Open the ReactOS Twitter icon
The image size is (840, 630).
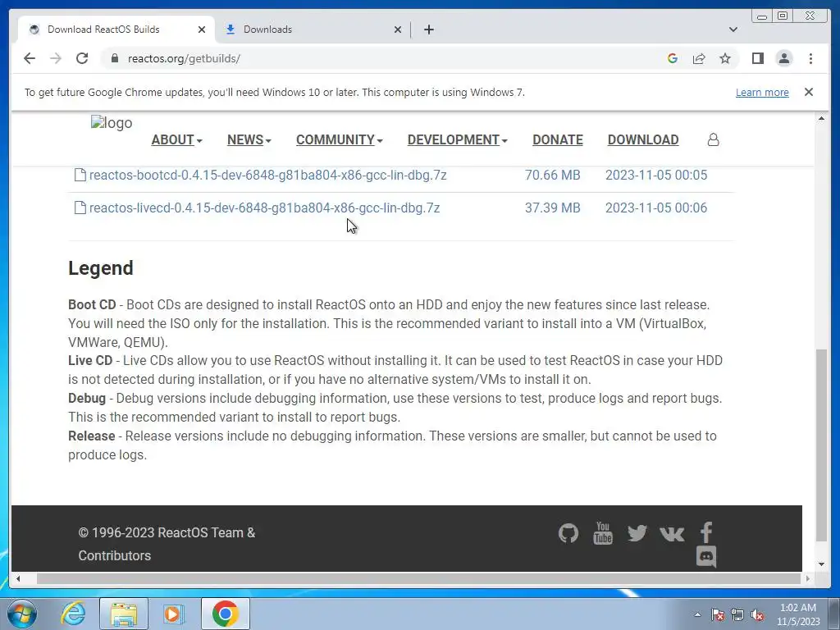tap(637, 533)
